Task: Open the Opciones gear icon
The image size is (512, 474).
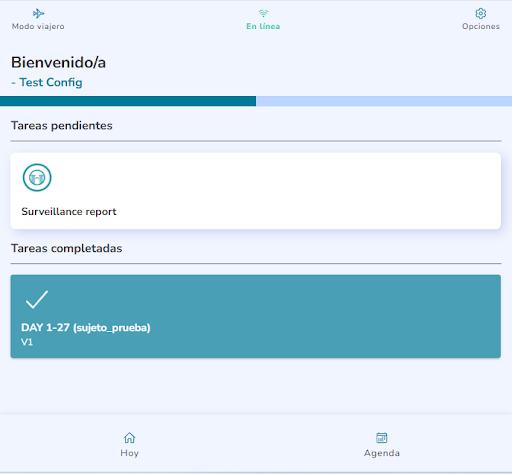Action: pyautogui.click(x=481, y=13)
